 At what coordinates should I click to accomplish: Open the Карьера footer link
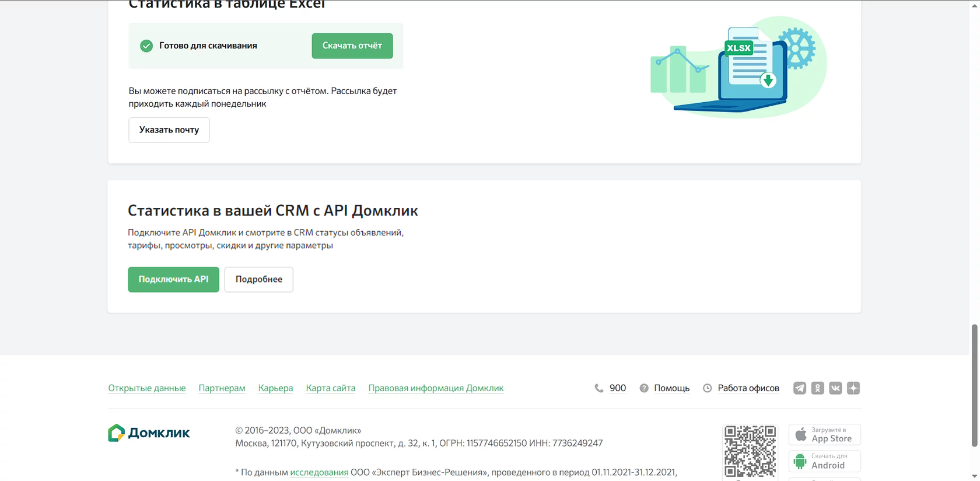(275, 388)
